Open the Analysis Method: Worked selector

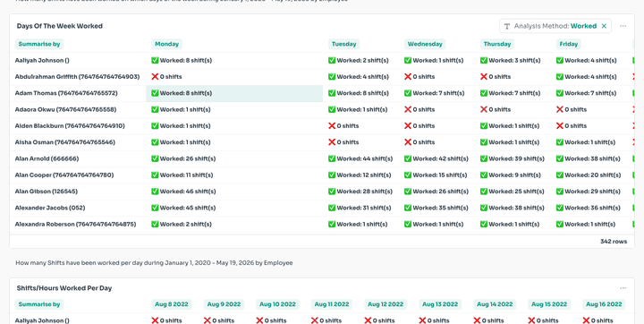coord(555,26)
